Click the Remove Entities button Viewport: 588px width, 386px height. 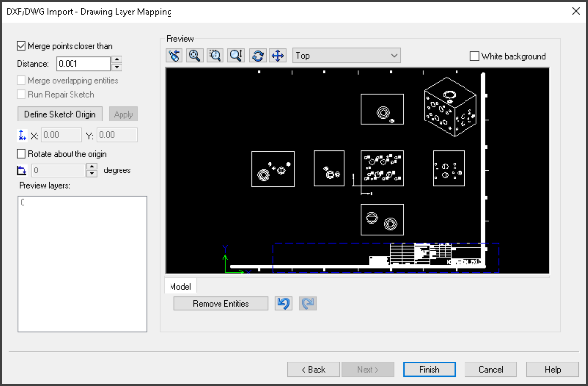(220, 303)
